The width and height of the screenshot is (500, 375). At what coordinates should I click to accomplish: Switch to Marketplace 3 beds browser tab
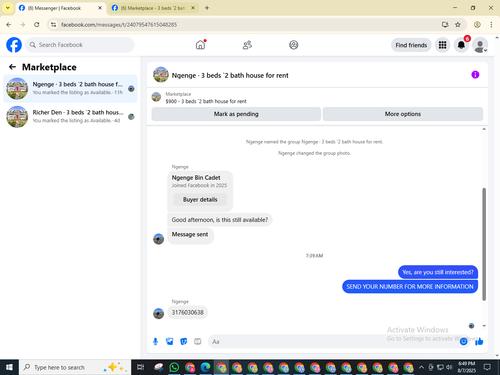coord(153,8)
